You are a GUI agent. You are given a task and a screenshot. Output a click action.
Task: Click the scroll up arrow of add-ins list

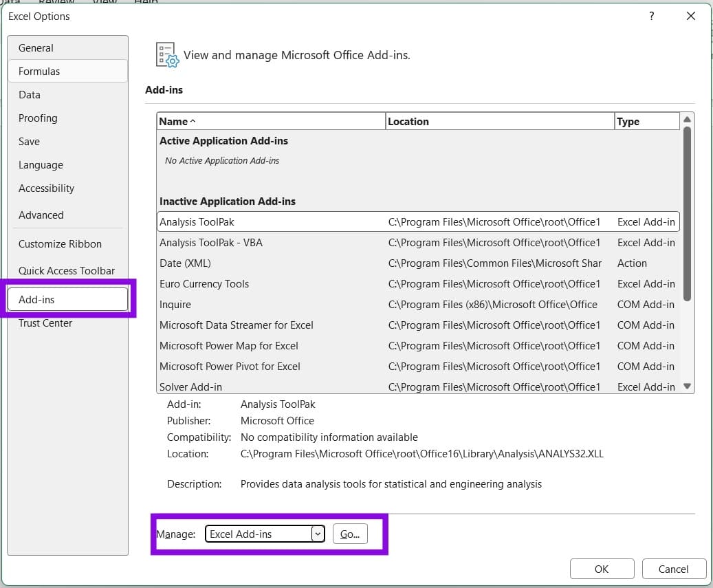(x=687, y=119)
